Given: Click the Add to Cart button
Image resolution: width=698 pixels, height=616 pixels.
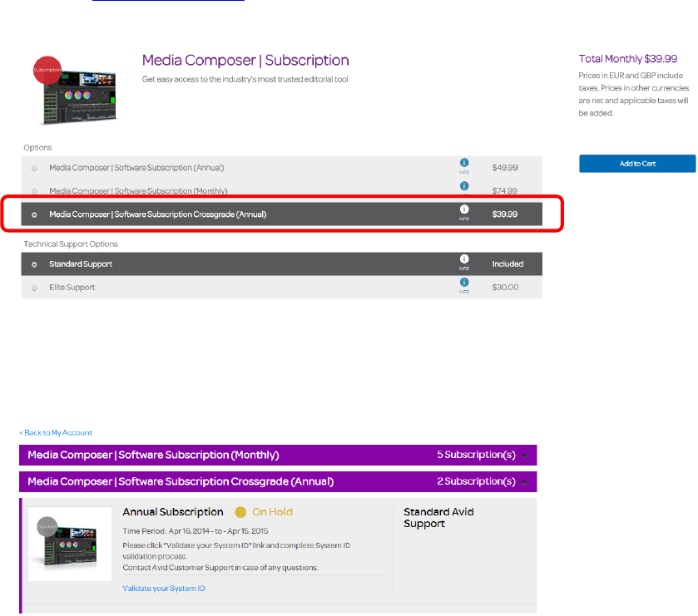Looking at the screenshot, I should 637,163.
